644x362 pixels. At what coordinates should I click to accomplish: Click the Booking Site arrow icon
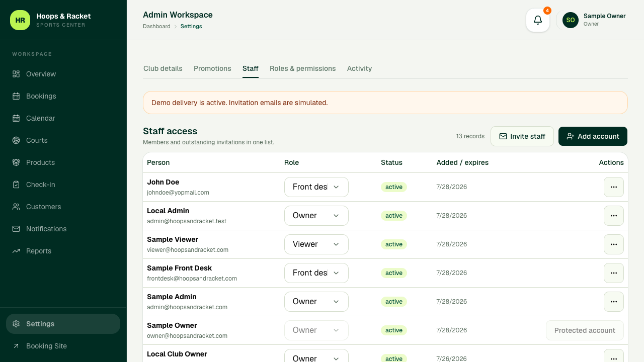pos(16,346)
